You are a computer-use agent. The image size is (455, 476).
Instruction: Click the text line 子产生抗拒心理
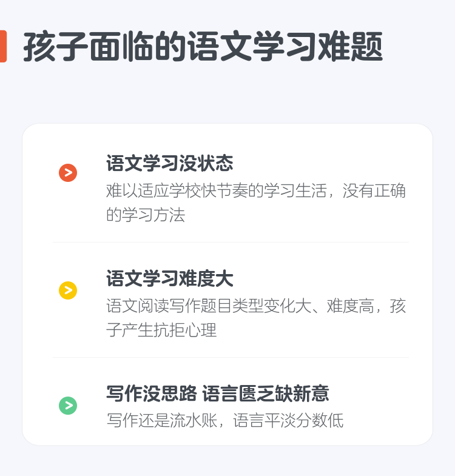pyautogui.click(x=161, y=330)
